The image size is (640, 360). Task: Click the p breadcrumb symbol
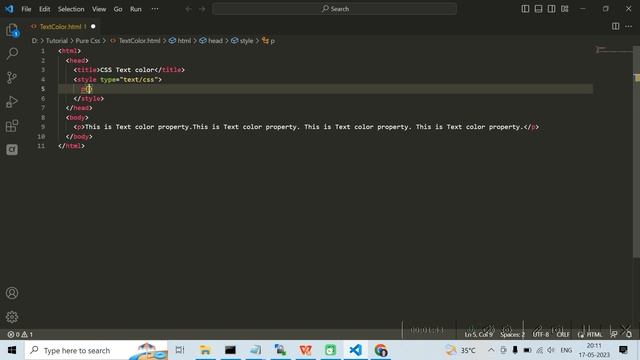[x=269, y=41]
